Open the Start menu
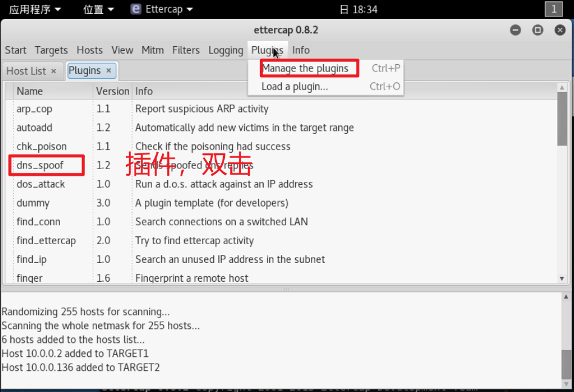 (15, 50)
